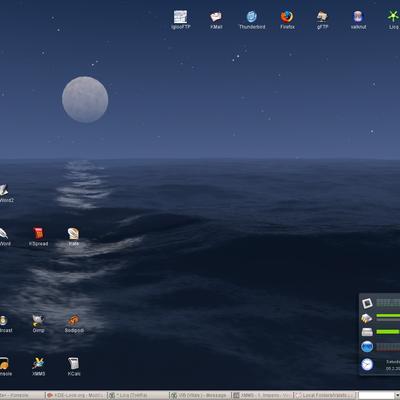The height and width of the screenshot is (400, 400).
Task: Launch Sodipodi from the desktop
Action: [x=74, y=323]
